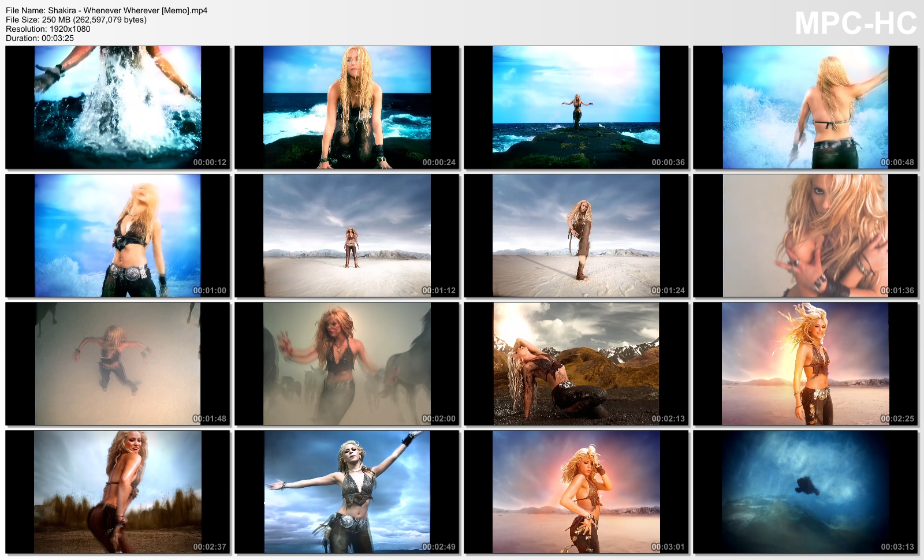Select the thumbnail stamped 00:02:37
924x560 pixels.
pyautogui.click(x=118, y=492)
